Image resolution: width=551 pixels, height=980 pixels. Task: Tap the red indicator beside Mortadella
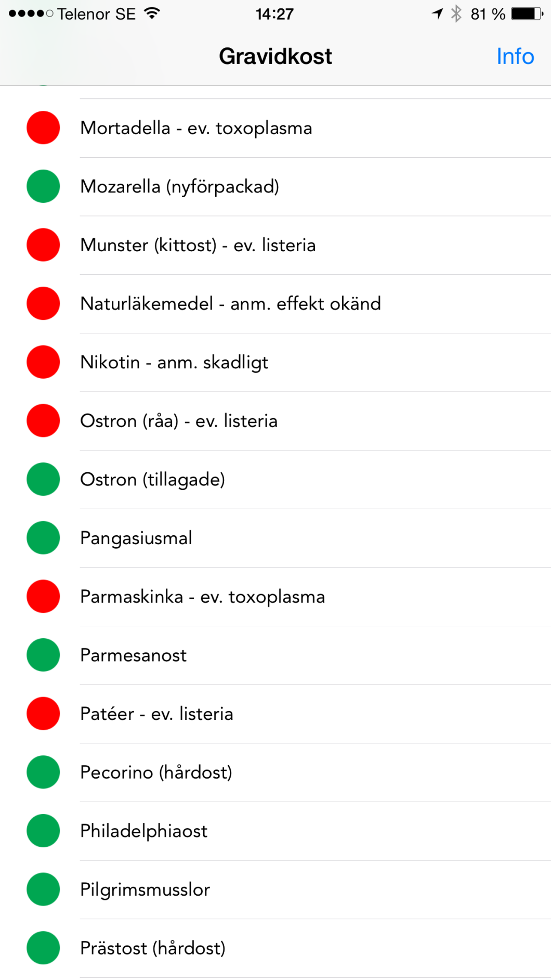[x=43, y=127]
